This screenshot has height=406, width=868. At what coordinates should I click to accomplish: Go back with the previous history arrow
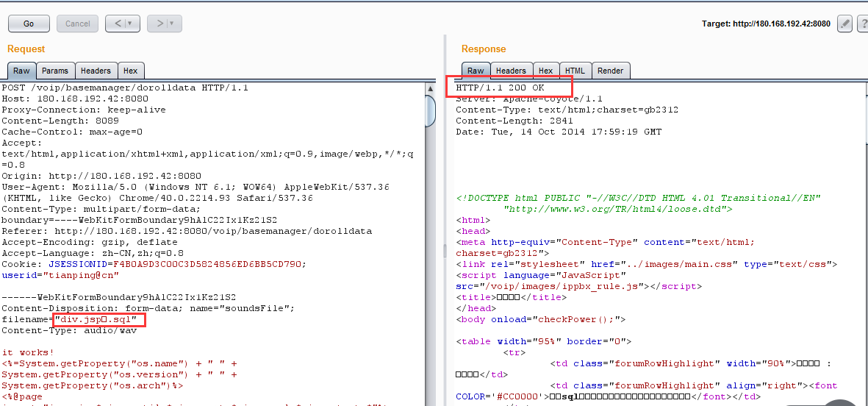pos(116,24)
